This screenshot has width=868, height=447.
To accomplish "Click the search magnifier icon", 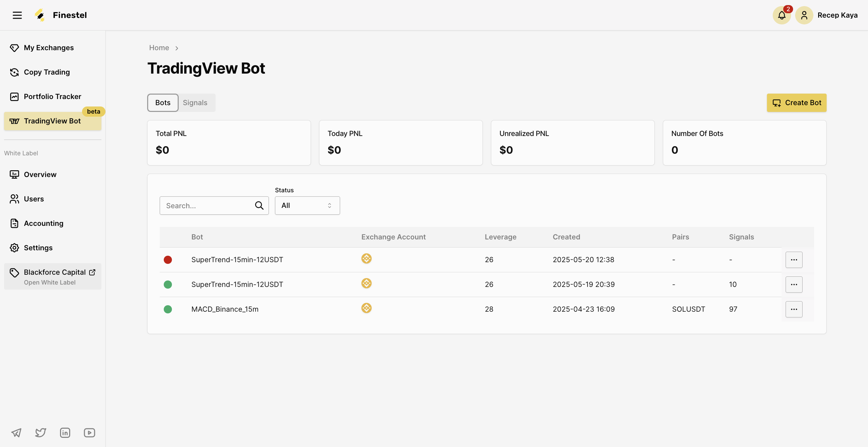I will pyautogui.click(x=259, y=206).
